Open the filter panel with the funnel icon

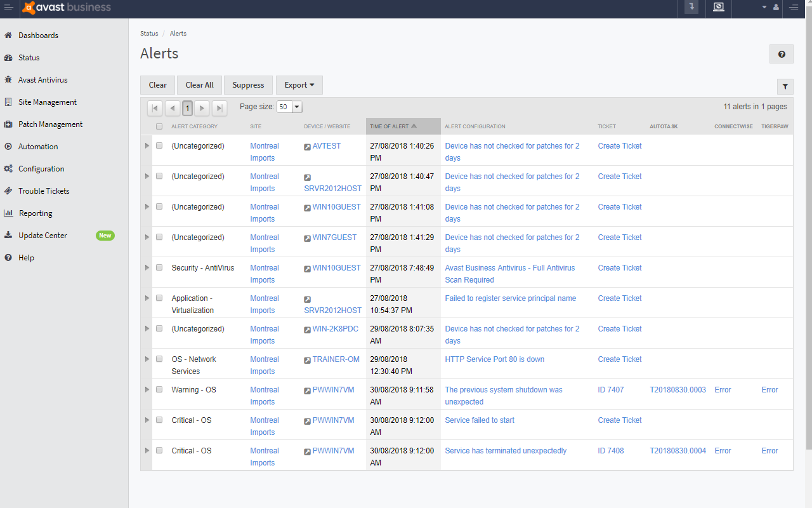(785, 86)
